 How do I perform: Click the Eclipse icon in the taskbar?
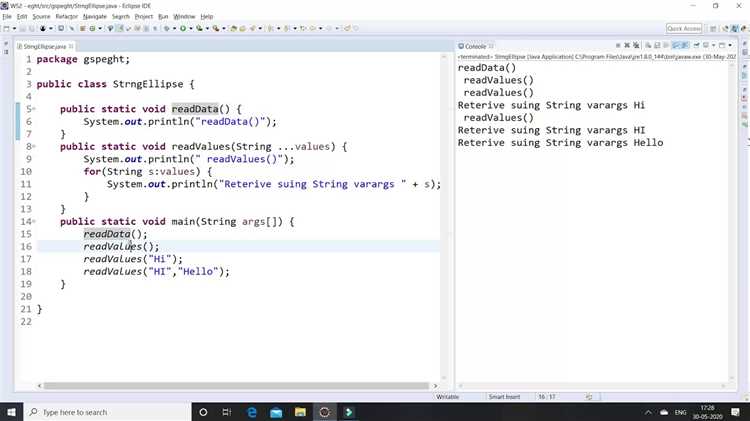324,412
